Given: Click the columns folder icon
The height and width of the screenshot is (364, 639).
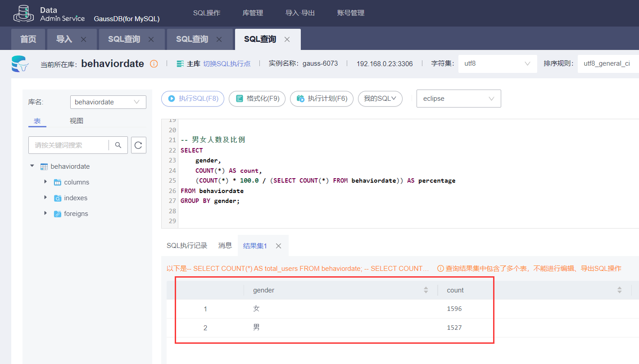Looking at the screenshot, I should pos(58,182).
